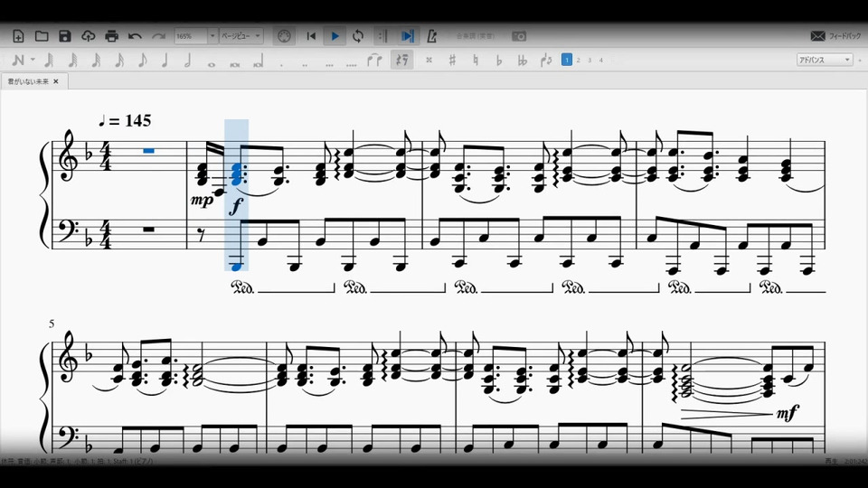Image resolution: width=868 pixels, height=488 pixels.
Task: Toggle MIDI input
Action: coord(284,36)
